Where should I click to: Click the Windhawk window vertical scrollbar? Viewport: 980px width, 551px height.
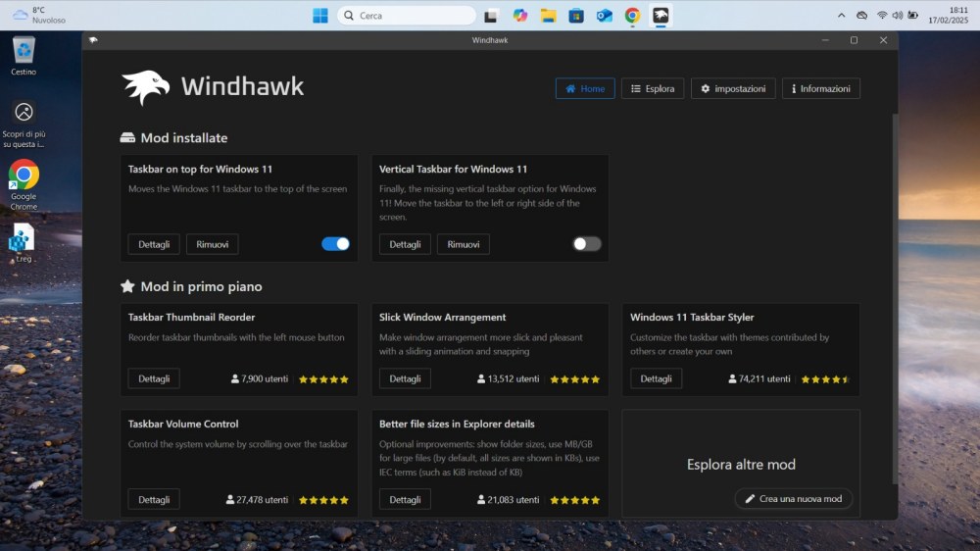pos(894,294)
